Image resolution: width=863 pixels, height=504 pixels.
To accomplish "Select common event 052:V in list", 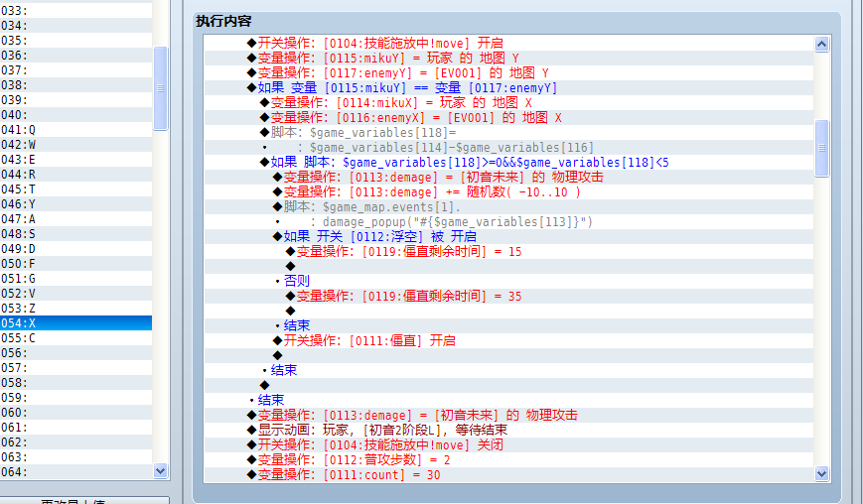I will point(75,294).
